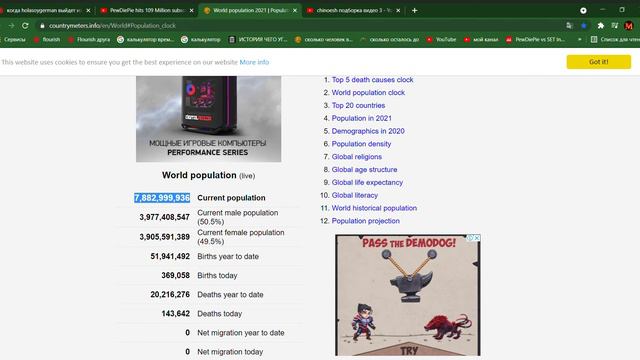Open the YouTube bookmark
The image size is (640, 360).
(x=441, y=40)
